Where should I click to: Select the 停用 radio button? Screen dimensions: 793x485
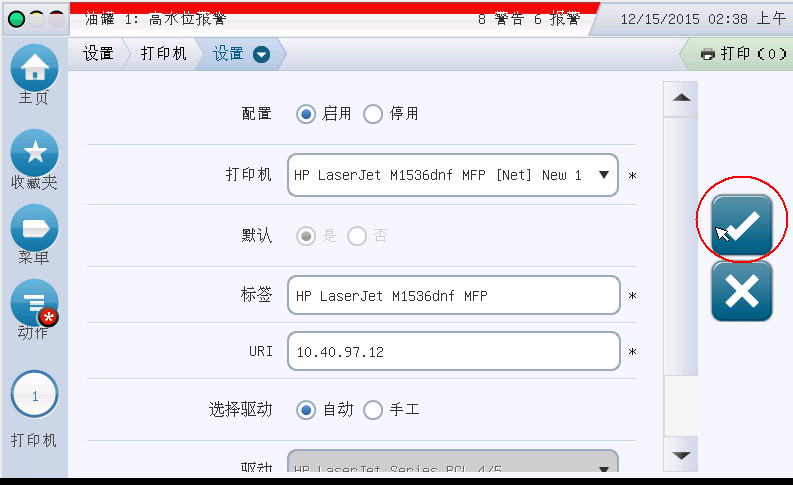373,114
